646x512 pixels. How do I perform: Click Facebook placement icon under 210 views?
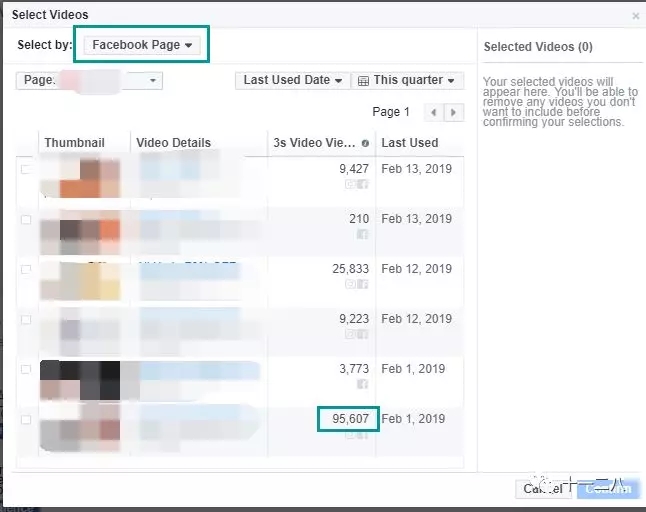tap(363, 234)
